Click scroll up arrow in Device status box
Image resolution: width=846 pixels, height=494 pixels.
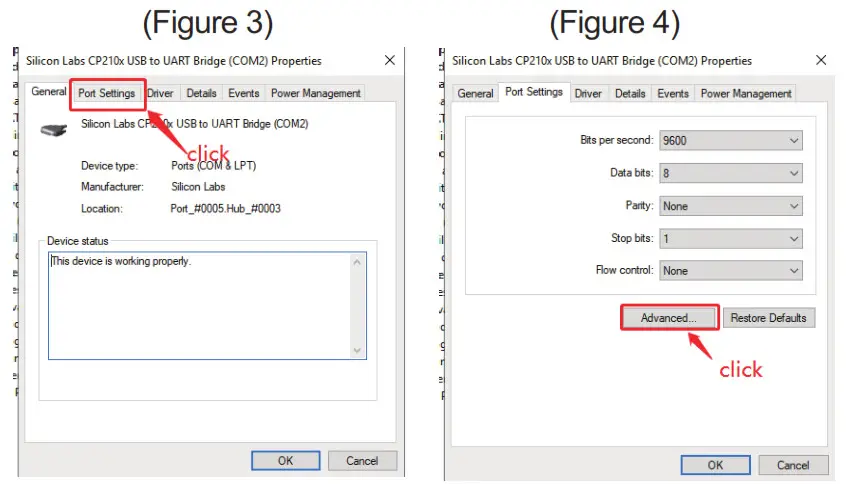[357, 262]
